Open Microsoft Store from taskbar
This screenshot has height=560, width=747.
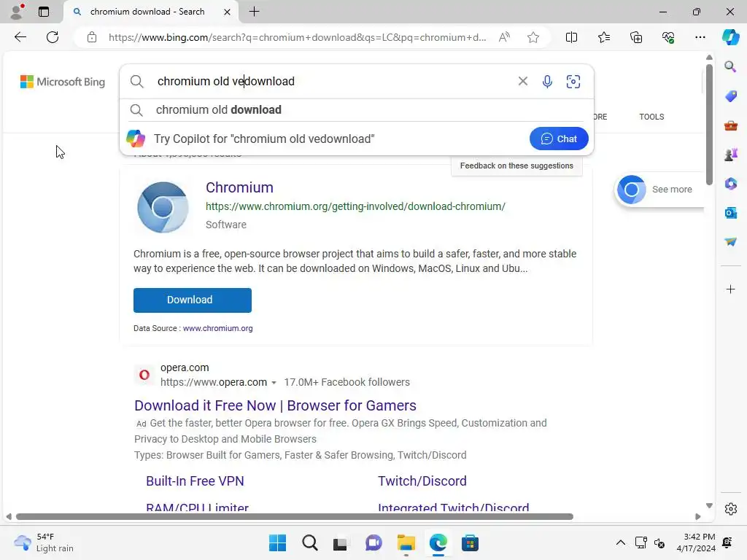(x=470, y=542)
